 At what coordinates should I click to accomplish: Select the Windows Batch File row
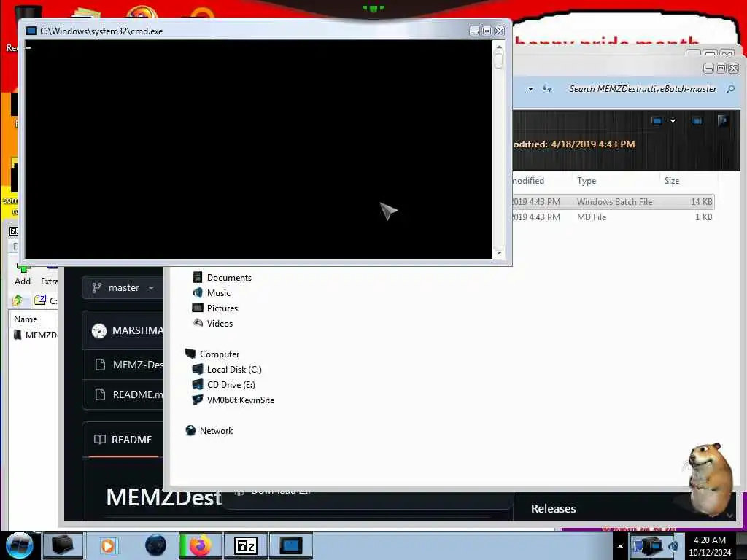click(613, 202)
